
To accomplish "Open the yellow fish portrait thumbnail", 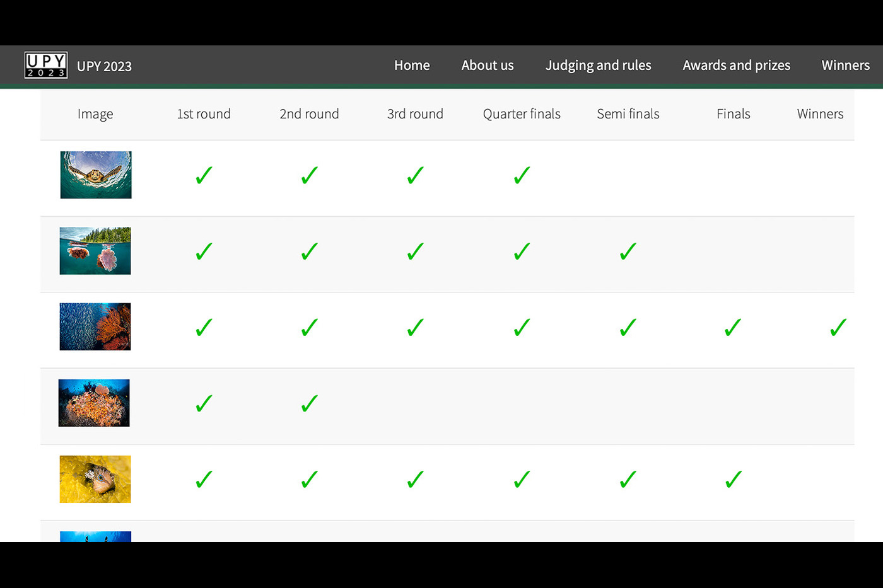I will point(95,479).
